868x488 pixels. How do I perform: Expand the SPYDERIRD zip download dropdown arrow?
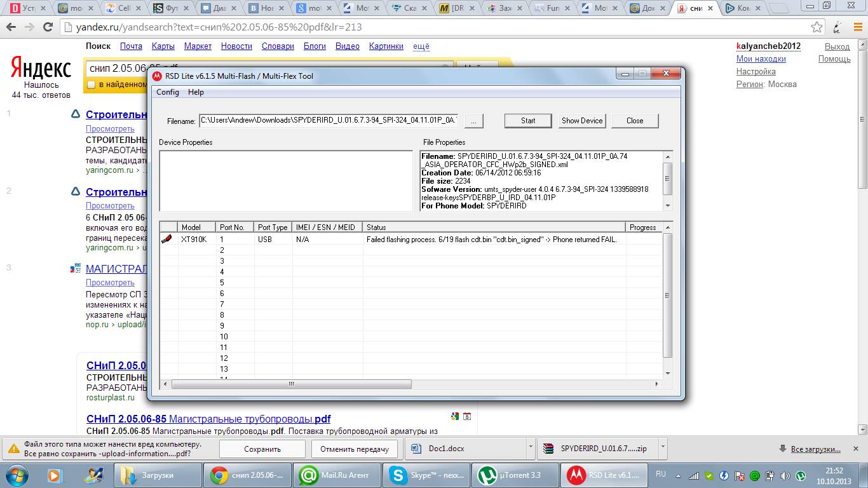click(x=661, y=448)
